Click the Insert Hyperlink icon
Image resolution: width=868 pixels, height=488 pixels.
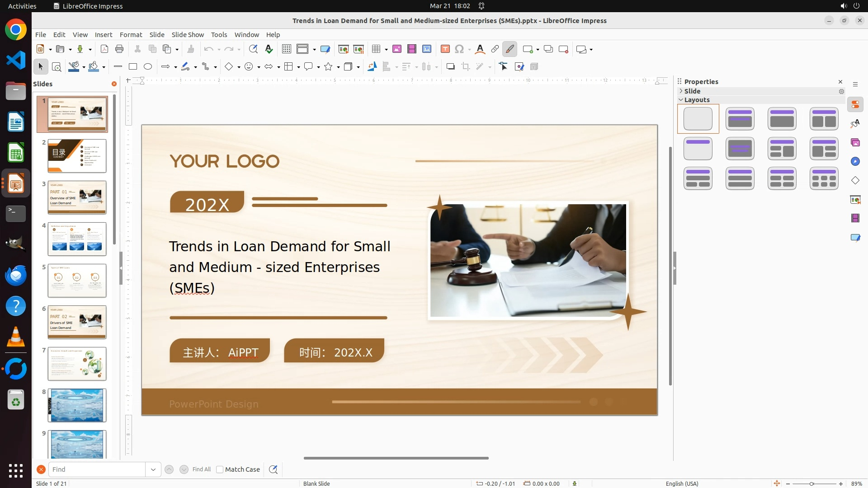[x=495, y=49]
